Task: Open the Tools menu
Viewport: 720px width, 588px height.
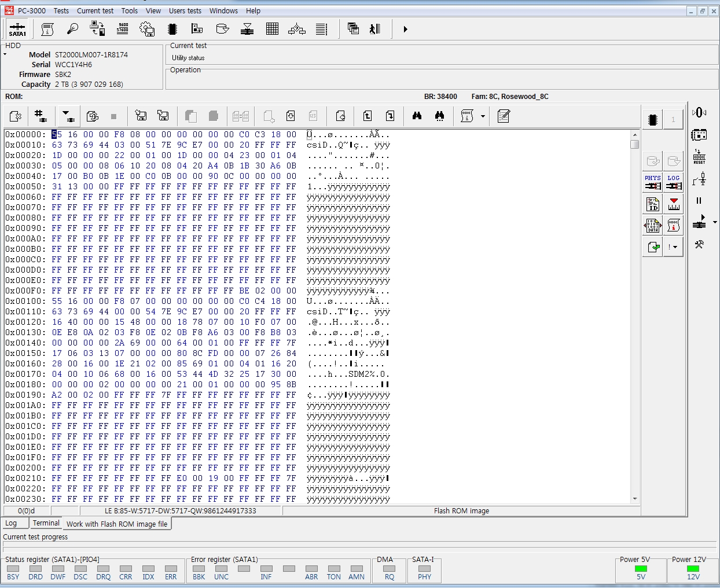Action: click(x=129, y=10)
